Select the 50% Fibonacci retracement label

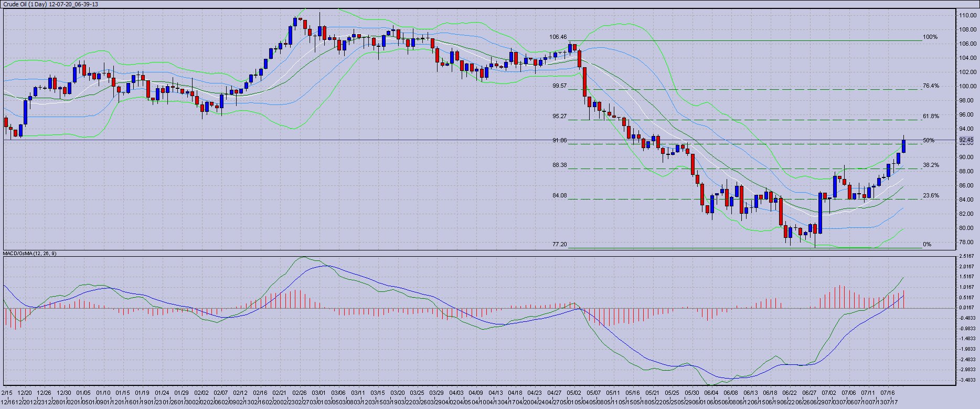pyautogui.click(x=928, y=141)
